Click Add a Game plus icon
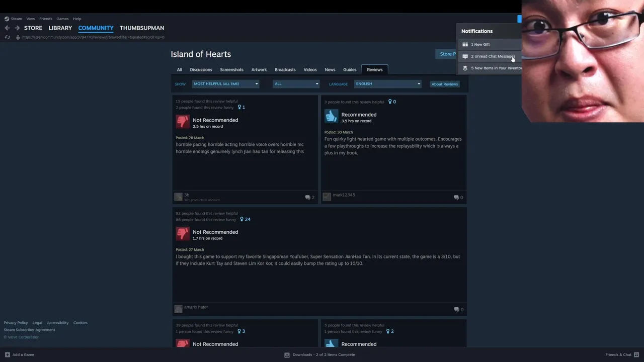The image size is (644, 362). pos(7,354)
